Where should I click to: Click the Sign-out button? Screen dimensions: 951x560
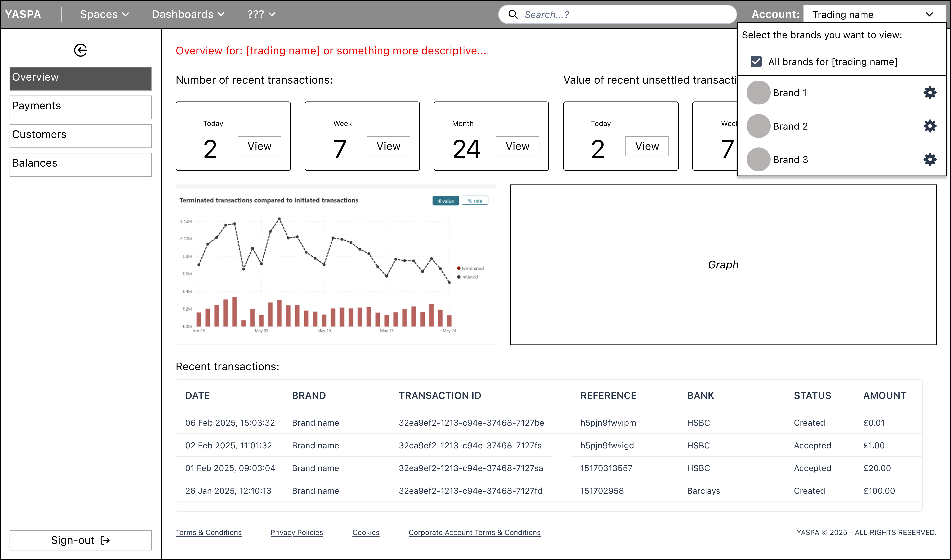click(x=80, y=540)
